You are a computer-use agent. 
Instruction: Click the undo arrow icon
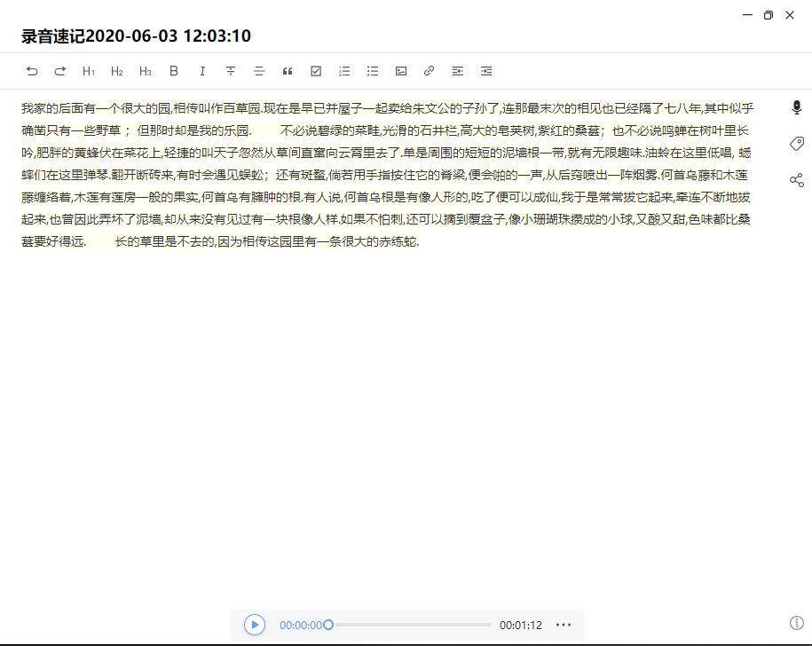(x=32, y=71)
